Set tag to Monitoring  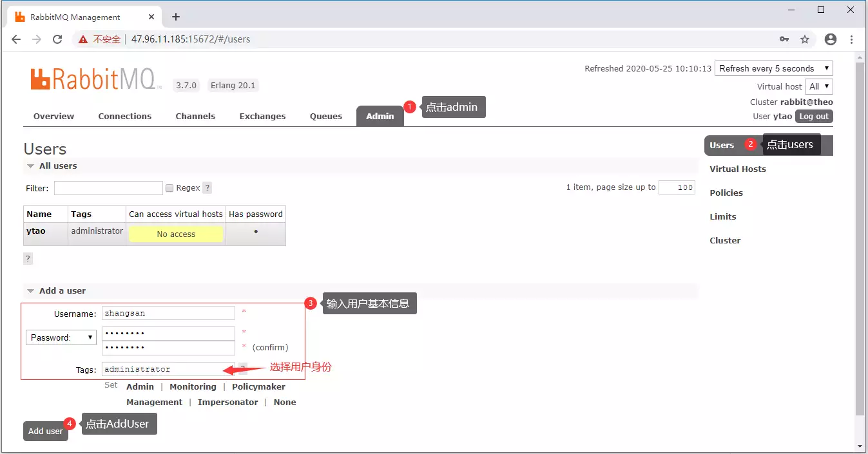[x=193, y=387]
